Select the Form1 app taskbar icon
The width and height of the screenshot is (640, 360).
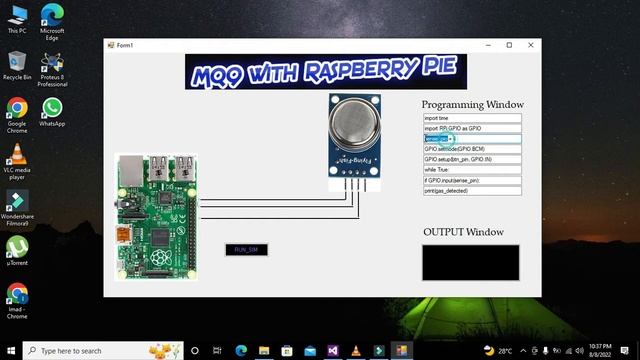pyautogui.click(x=402, y=351)
